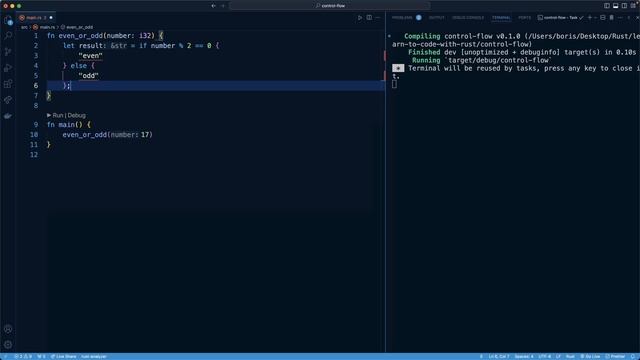The height and width of the screenshot is (360, 640).
Task: Open the Source Control view
Action: [8, 52]
